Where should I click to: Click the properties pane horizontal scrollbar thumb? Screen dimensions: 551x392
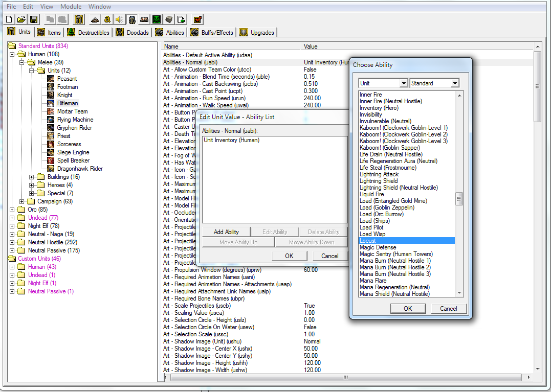pyautogui.click(x=346, y=377)
